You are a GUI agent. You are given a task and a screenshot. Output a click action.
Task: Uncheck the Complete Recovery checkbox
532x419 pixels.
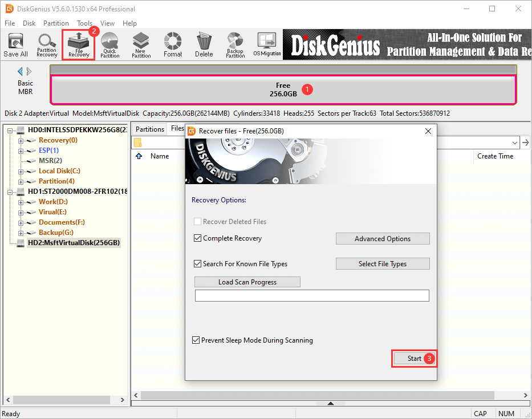[x=197, y=238]
